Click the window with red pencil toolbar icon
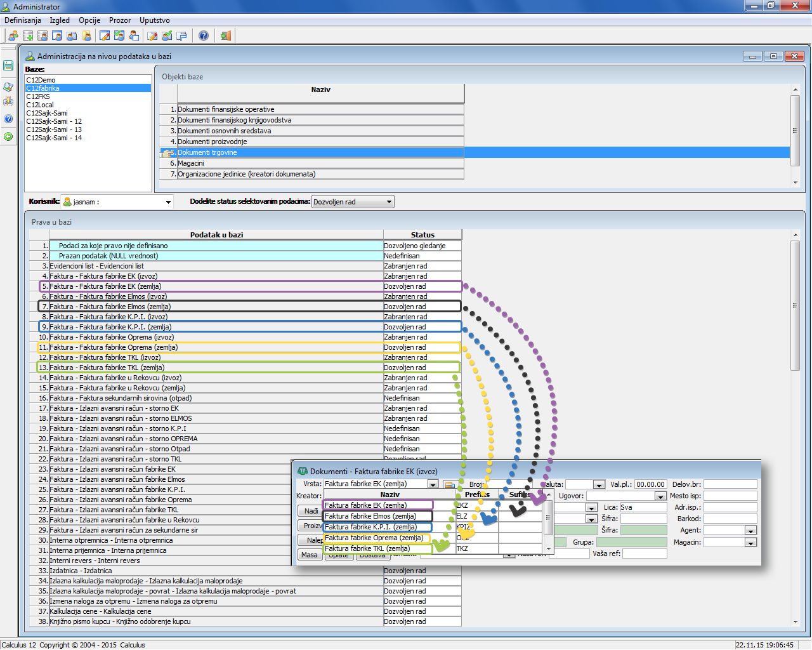812x650 pixels. pyautogui.click(x=105, y=36)
